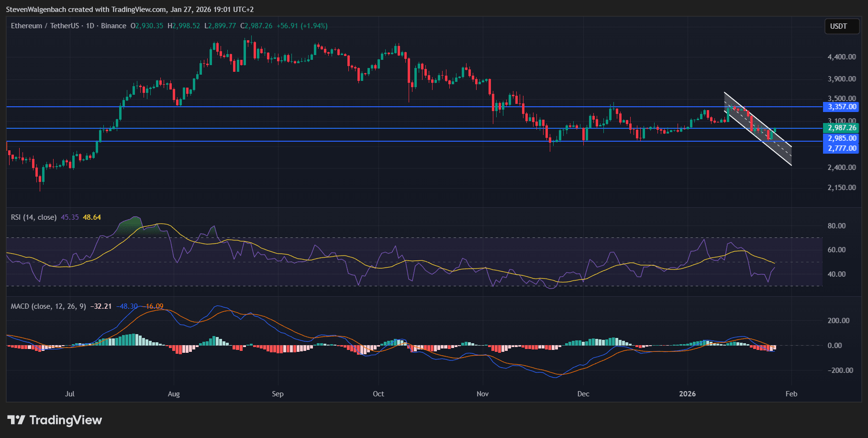Click Jul on the time axis

tap(70, 393)
